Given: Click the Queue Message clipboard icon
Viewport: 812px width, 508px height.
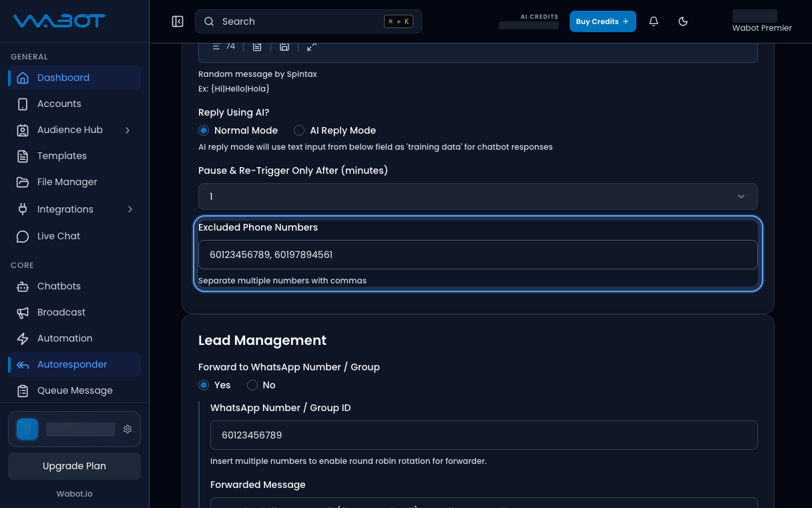Looking at the screenshot, I should (x=23, y=390).
